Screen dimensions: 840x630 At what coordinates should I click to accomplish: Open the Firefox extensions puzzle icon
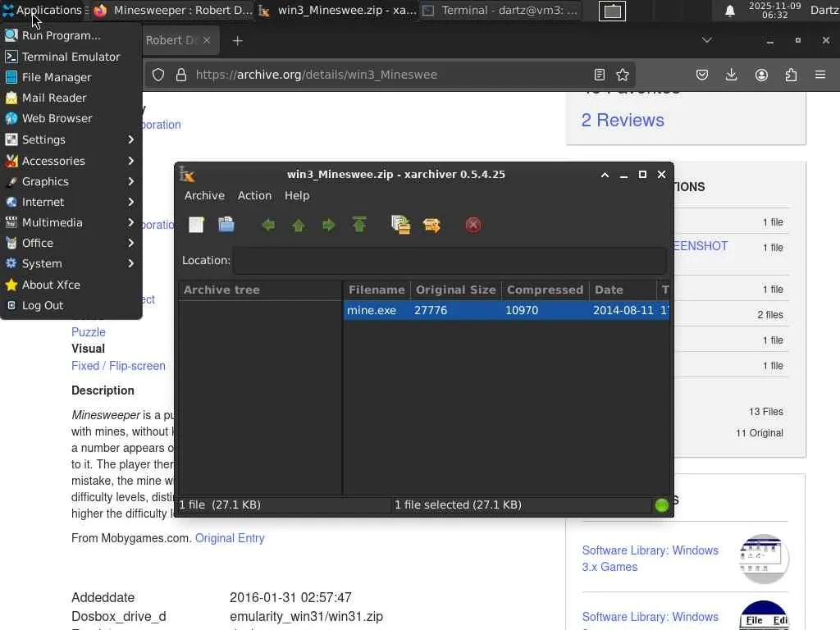pyautogui.click(x=791, y=75)
